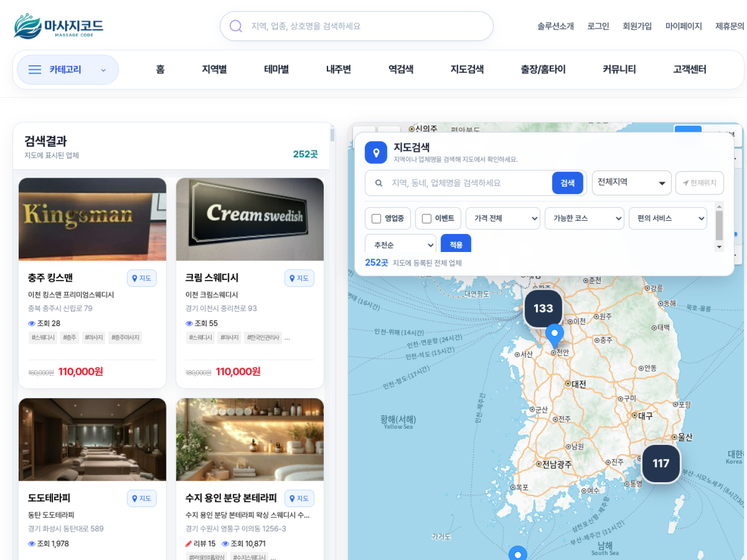747x560 pixels.
Task: Click the filter panel scroll down arrow
Action: click(x=719, y=247)
